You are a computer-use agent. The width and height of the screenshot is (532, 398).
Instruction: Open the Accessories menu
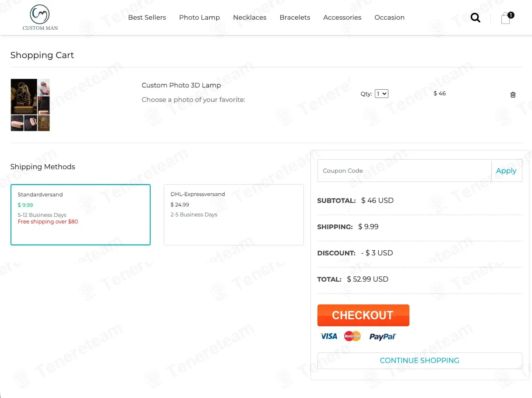(342, 17)
